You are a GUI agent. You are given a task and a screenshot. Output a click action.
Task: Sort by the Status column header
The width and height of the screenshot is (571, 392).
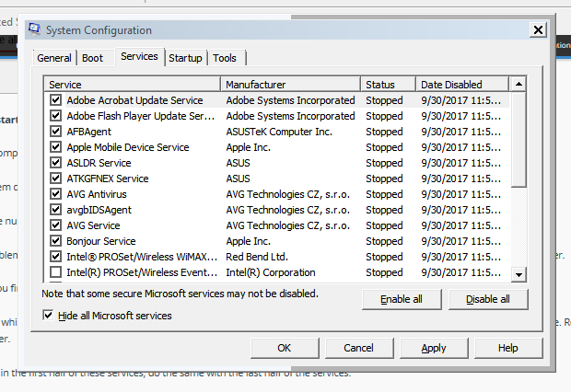point(389,85)
